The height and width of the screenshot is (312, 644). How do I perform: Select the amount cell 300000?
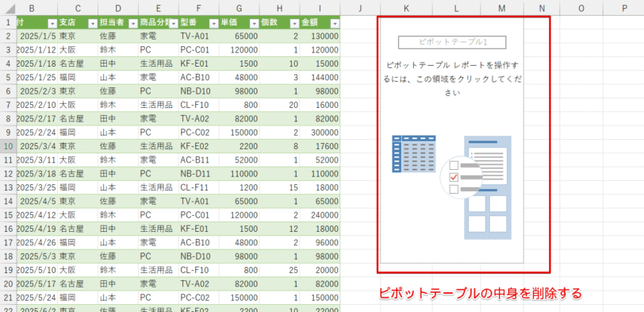click(320, 133)
